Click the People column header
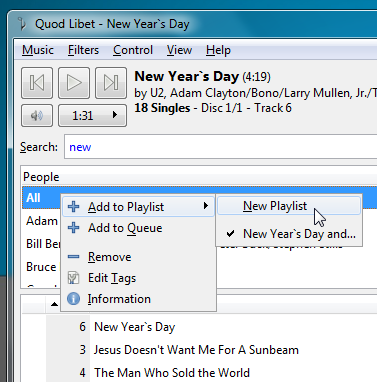Screen dimensions: 377x382 (x=199, y=177)
